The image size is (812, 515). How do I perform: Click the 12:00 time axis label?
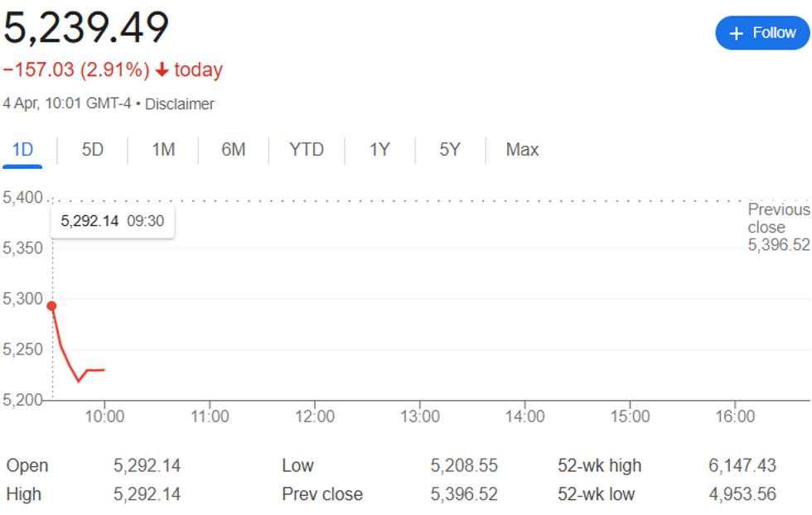315,416
